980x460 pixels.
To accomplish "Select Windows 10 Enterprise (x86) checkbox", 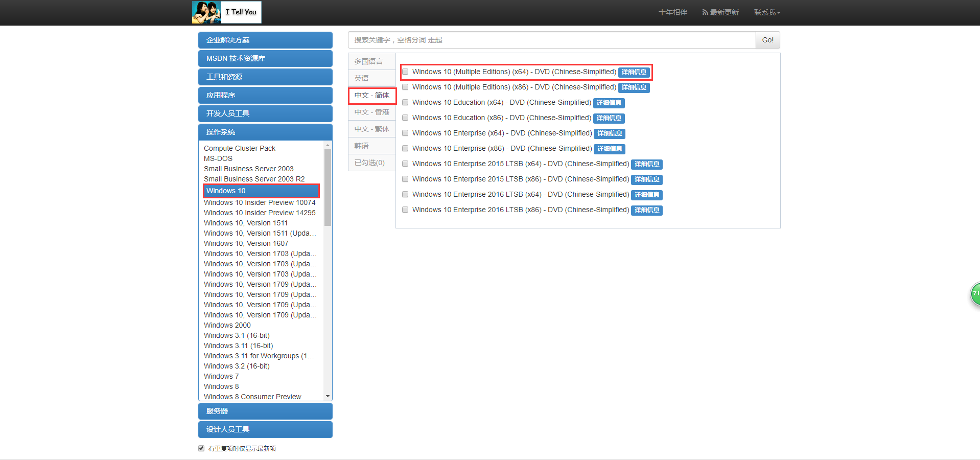I will click(405, 149).
